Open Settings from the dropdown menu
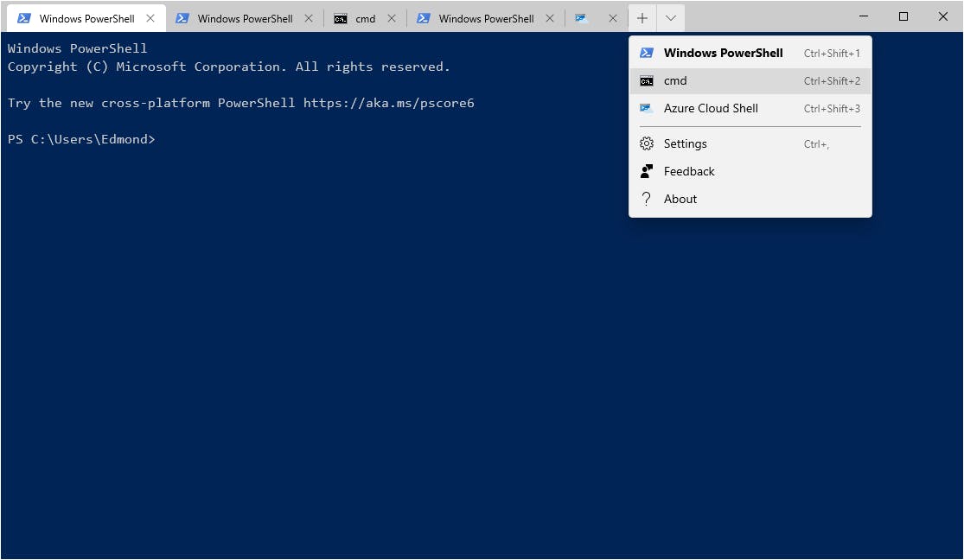This screenshot has height=560, width=964. point(750,143)
